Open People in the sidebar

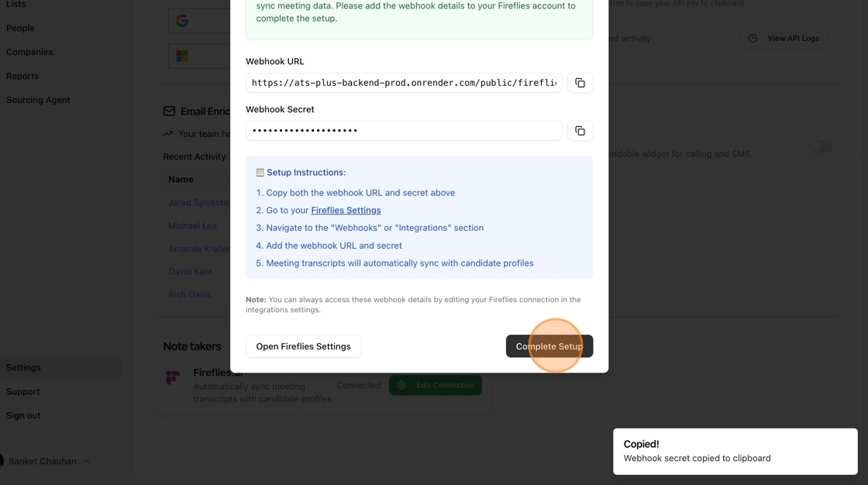20,28
